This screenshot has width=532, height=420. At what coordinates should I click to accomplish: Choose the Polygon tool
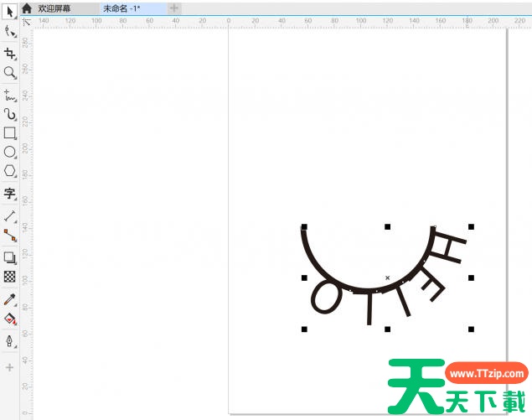point(10,171)
